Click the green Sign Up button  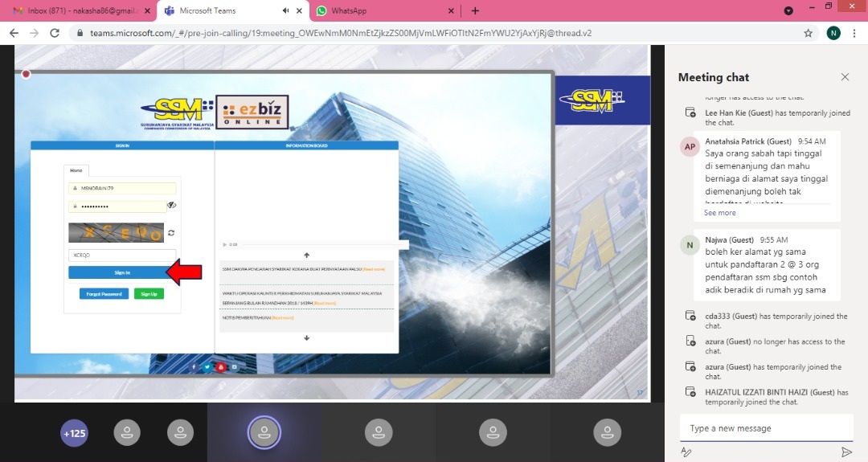149,294
